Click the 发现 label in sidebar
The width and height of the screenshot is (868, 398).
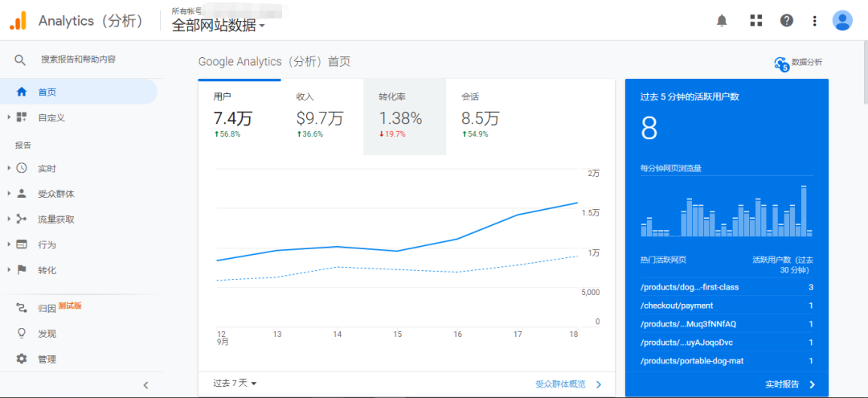point(47,334)
